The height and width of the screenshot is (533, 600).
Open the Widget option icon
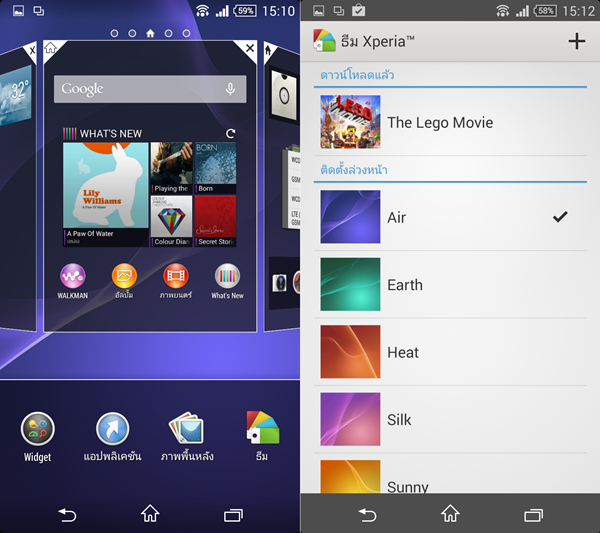pyautogui.click(x=38, y=429)
